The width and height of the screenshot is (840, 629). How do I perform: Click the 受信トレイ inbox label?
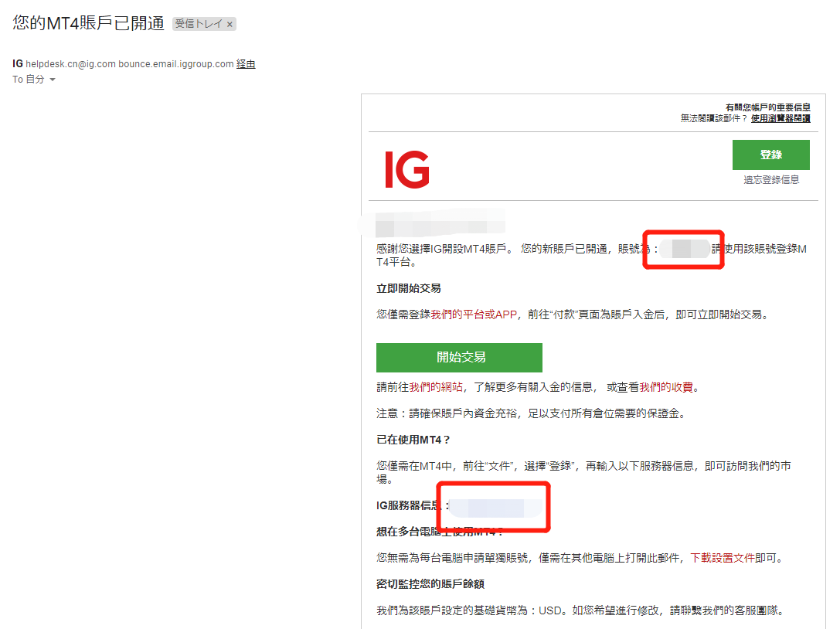(198, 24)
